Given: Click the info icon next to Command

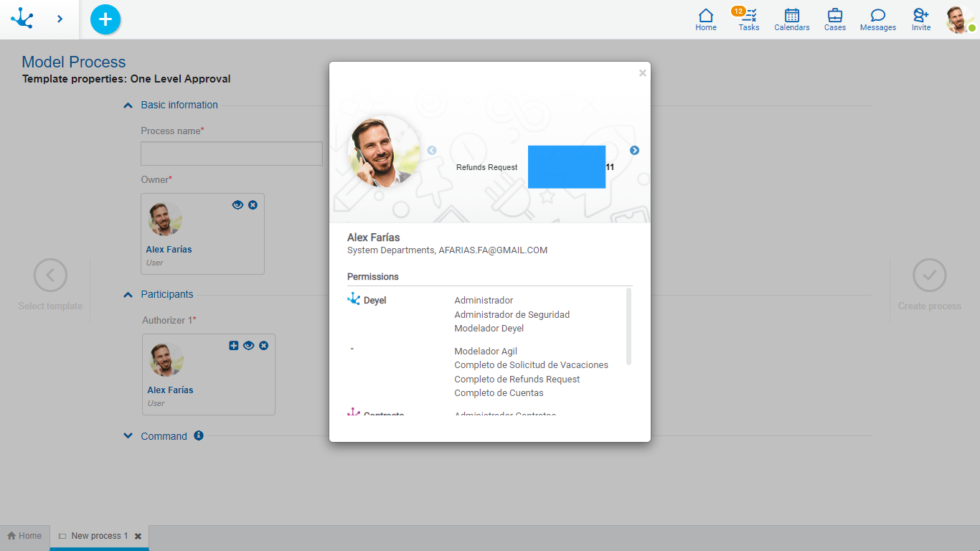Looking at the screenshot, I should coord(199,435).
